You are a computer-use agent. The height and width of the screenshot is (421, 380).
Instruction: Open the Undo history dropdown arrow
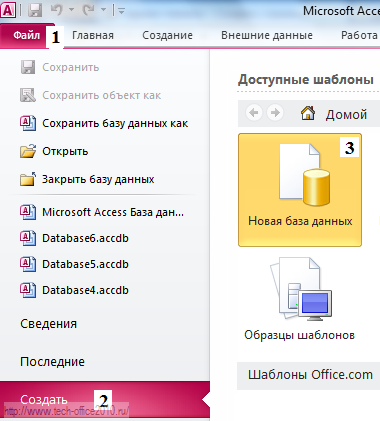pos(71,10)
